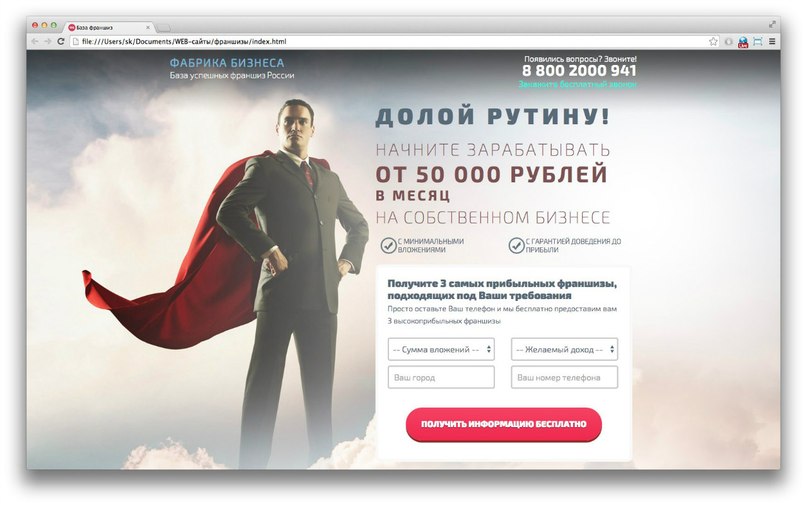The image size is (807, 506).
Task: Click the blue bracket extension icon
Action: coord(758,42)
